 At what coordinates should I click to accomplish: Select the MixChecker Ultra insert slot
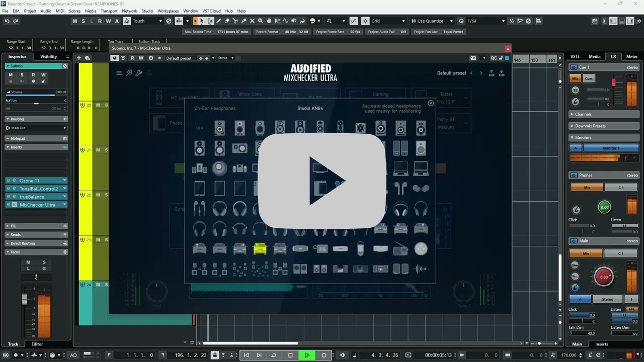click(x=36, y=205)
